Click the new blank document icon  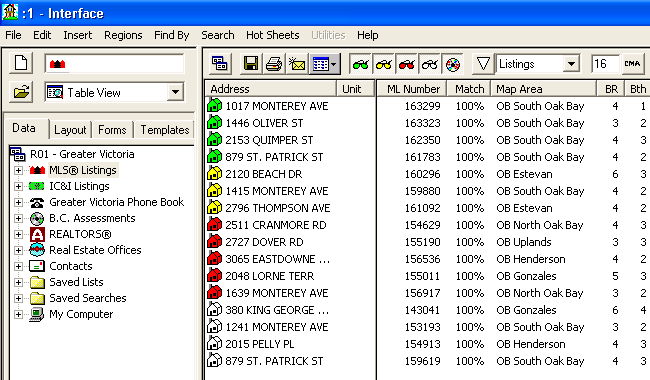coord(21,63)
